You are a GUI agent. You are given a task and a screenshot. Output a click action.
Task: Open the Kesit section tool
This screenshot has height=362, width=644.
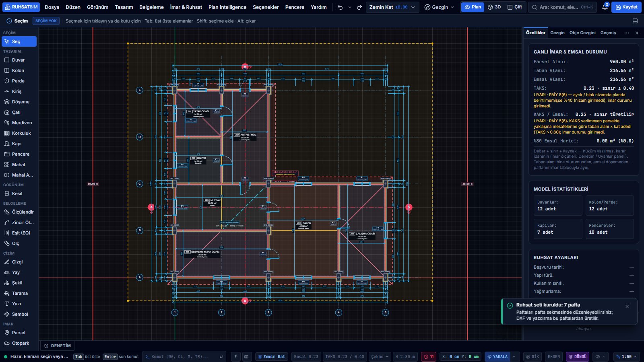click(19, 193)
